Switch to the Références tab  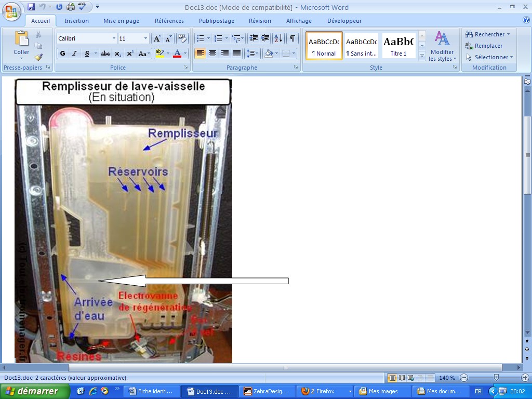pos(169,21)
